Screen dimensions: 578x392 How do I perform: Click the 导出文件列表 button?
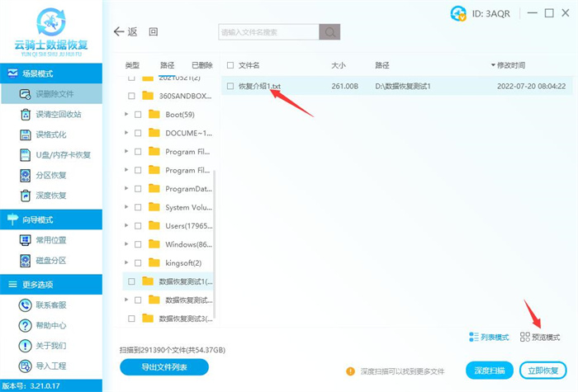tap(163, 366)
